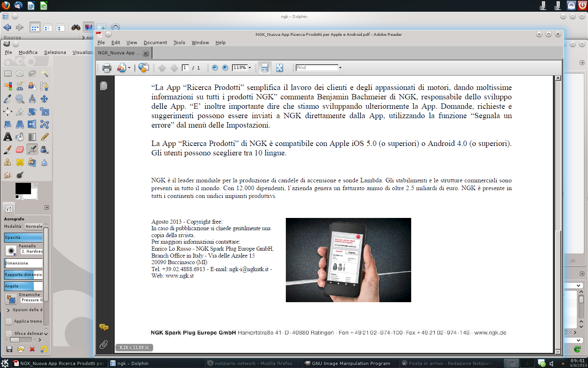
Task: Open the Window menu
Action: (200, 43)
